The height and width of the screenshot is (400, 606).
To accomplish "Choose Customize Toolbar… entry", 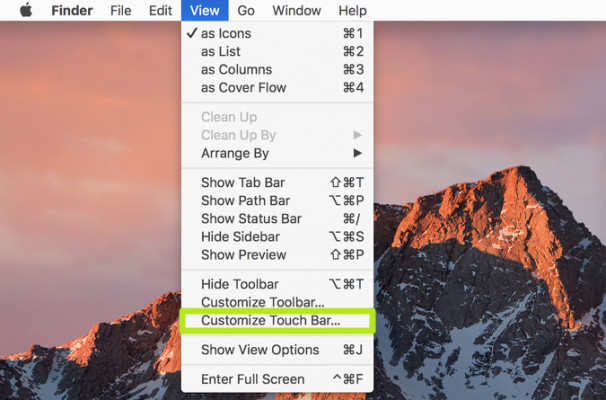I will 262,302.
